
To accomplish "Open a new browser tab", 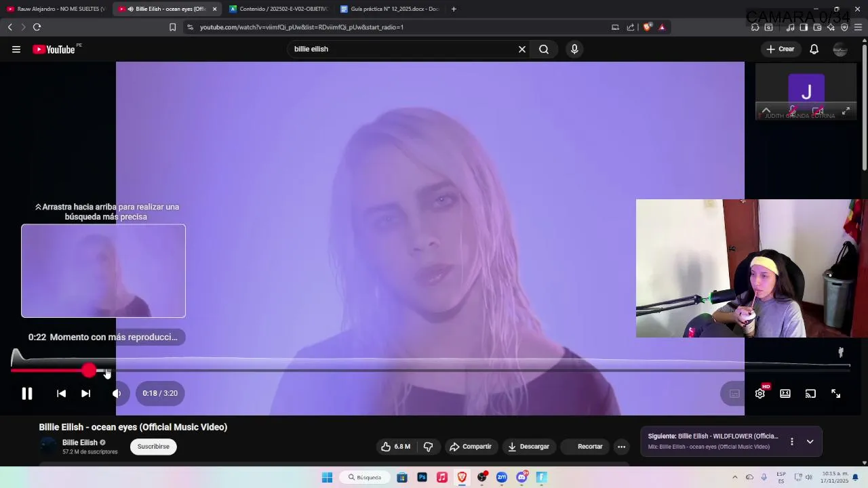I will tap(454, 9).
